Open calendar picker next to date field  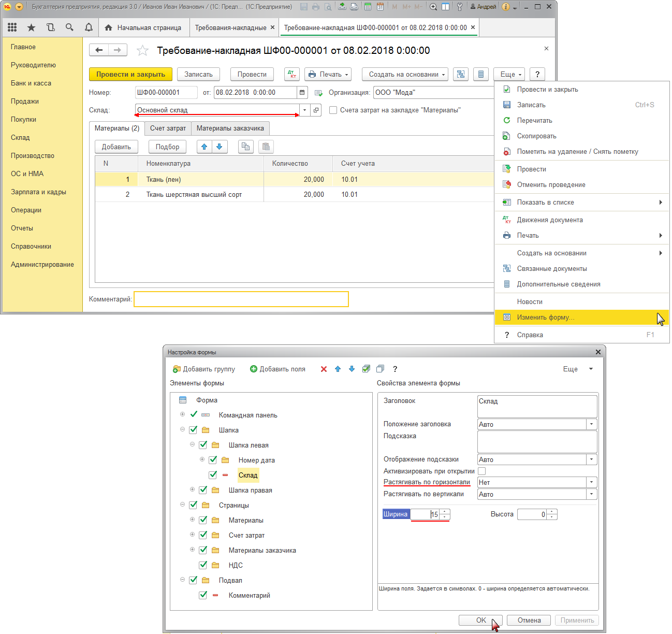point(302,93)
